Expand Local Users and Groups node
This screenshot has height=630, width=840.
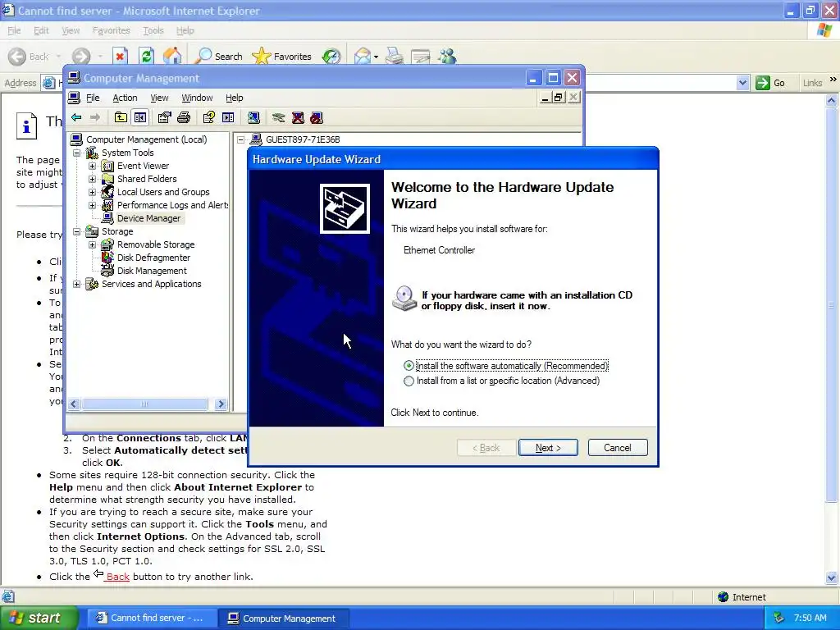[92, 192]
